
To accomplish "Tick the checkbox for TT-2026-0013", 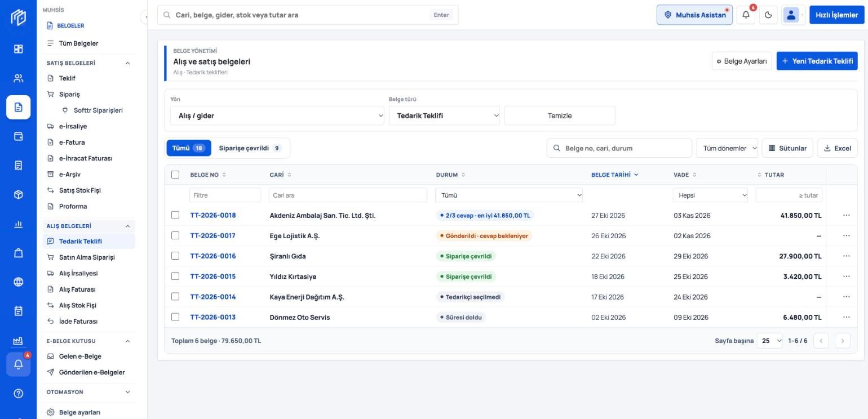I will (x=175, y=317).
